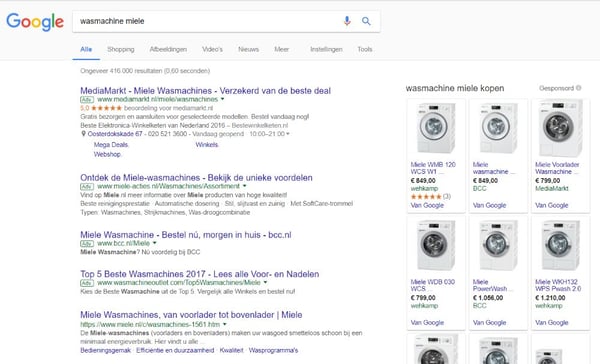
Task: Open MediaMarkt - Miele Wasmachines result title
Action: coord(205,91)
